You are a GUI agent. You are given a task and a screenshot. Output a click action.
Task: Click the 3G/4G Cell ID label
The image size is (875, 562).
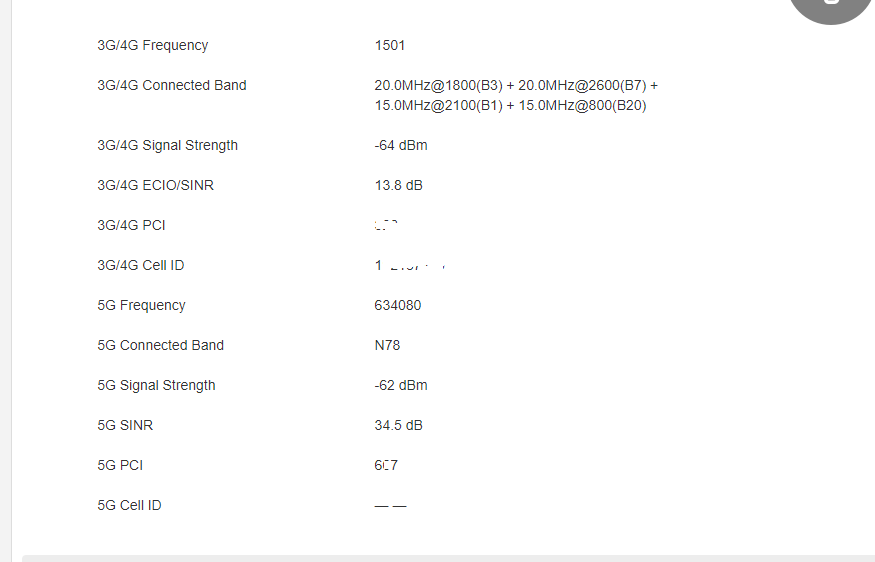point(140,265)
